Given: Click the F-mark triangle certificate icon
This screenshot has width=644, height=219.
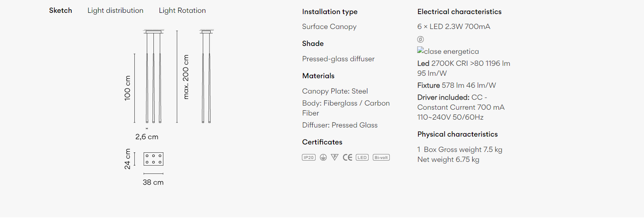Looking at the screenshot, I should tap(335, 157).
